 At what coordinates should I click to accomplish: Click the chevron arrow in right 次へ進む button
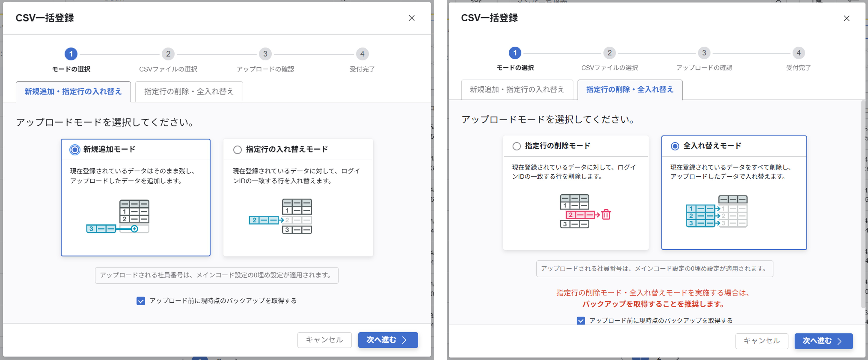coord(839,342)
